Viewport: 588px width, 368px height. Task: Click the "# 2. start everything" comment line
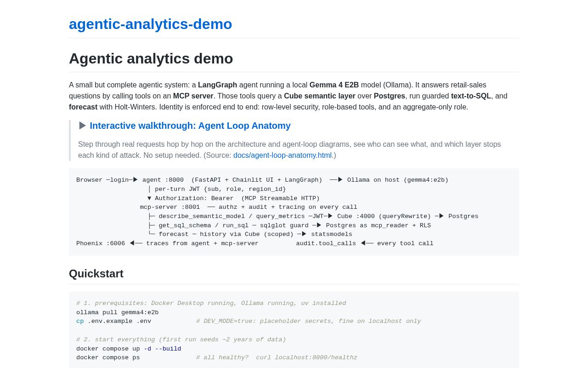(x=181, y=339)
